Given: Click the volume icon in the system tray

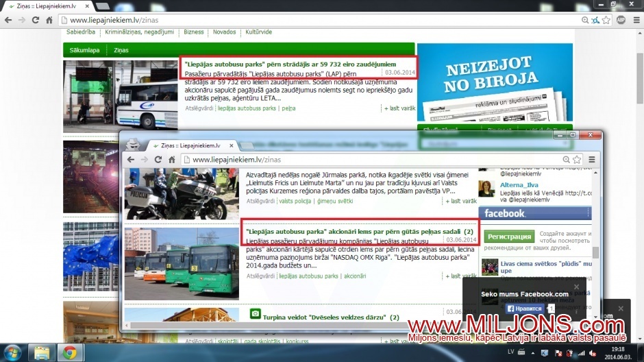Looking at the screenshot, I should click(x=580, y=352).
